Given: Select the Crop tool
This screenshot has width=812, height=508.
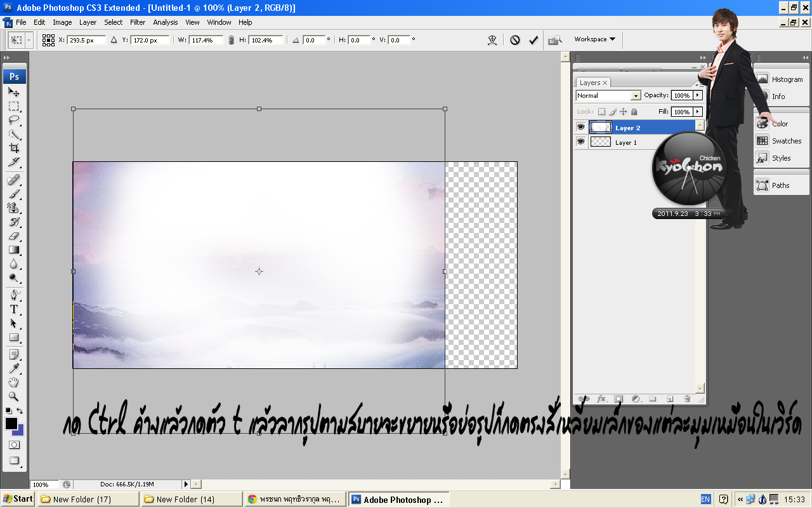Looking at the screenshot, I should pos(14,149).
